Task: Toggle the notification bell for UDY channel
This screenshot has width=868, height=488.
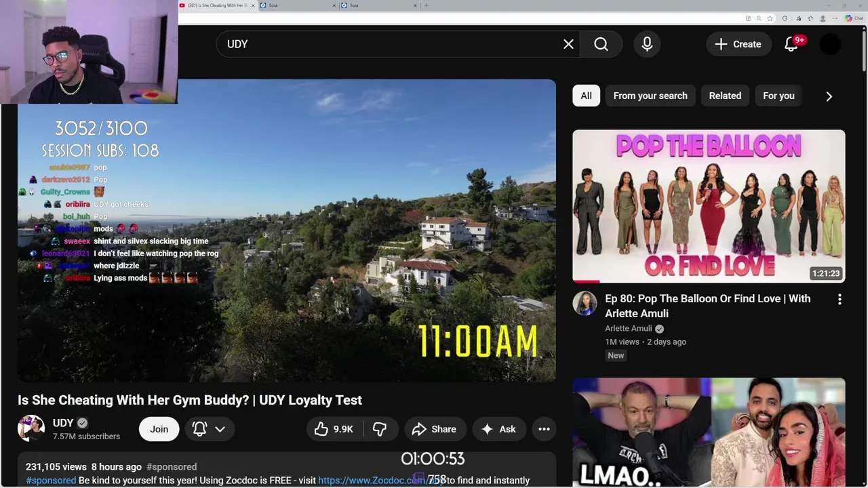Action: tap(199, 429)
